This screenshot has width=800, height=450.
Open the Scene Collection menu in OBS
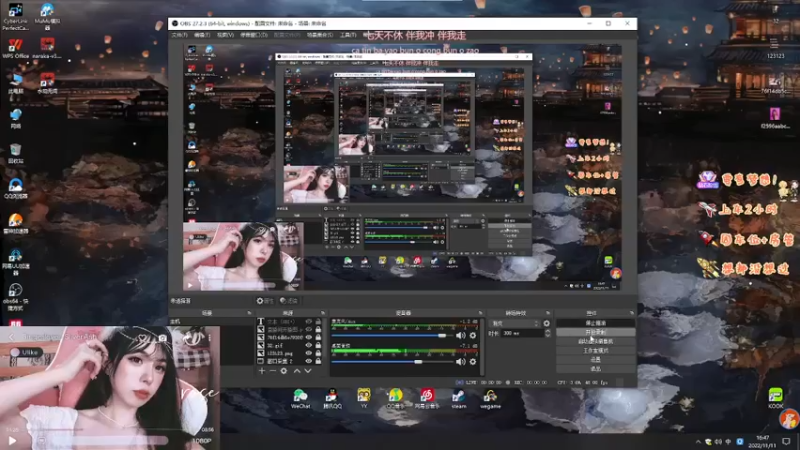(x=320, y=35)
